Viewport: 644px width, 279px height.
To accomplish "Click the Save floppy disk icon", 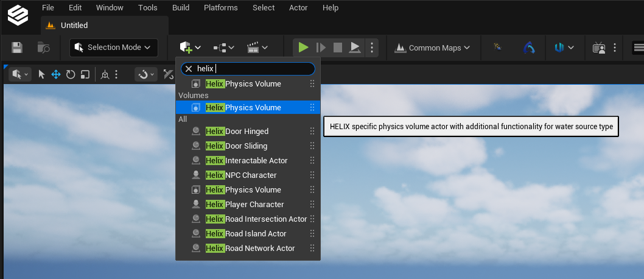I will tap(17, 48).
